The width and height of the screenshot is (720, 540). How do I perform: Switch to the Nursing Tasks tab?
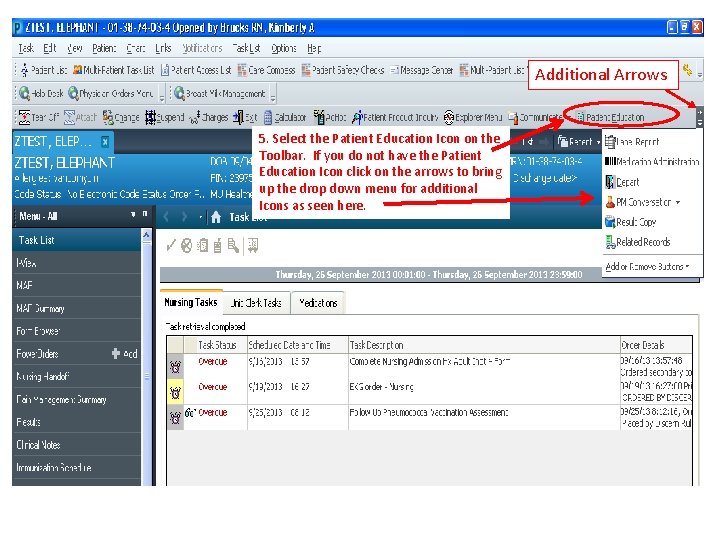[x=191, y=303]
